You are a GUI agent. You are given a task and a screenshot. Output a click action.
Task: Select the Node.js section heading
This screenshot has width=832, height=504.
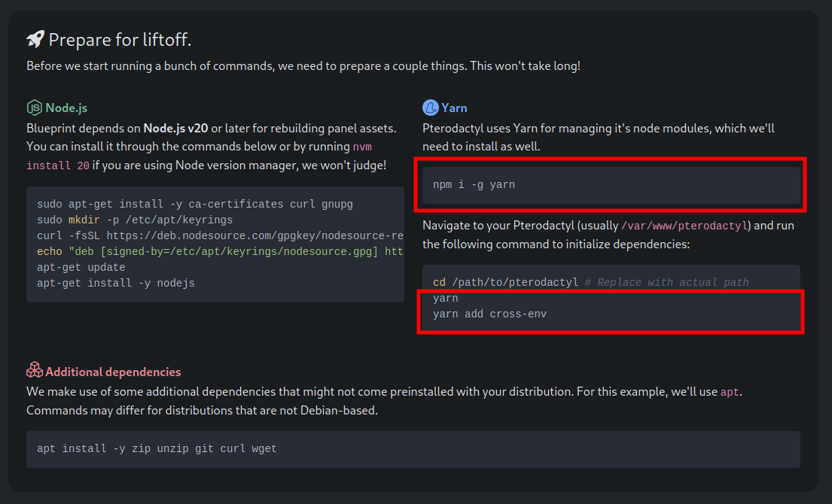[66, 108]
